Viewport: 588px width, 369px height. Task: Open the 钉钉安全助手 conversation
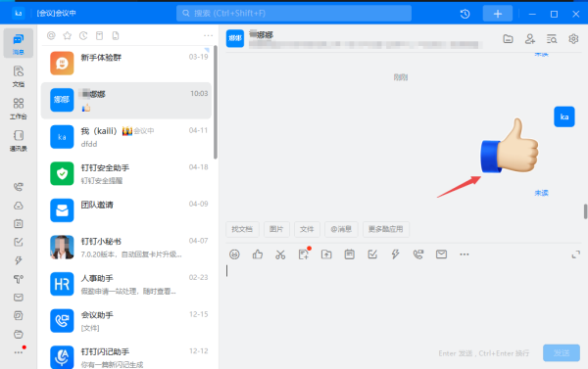[x=126, y=174]
